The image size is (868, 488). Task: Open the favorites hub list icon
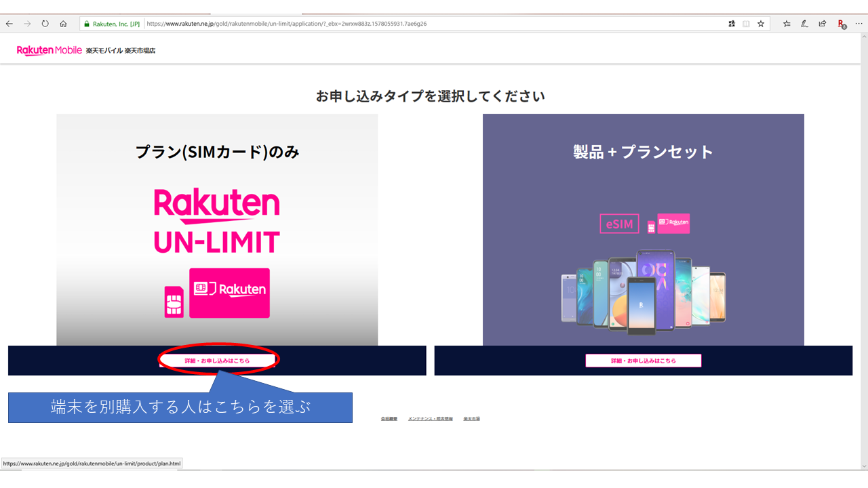point(787,24)
